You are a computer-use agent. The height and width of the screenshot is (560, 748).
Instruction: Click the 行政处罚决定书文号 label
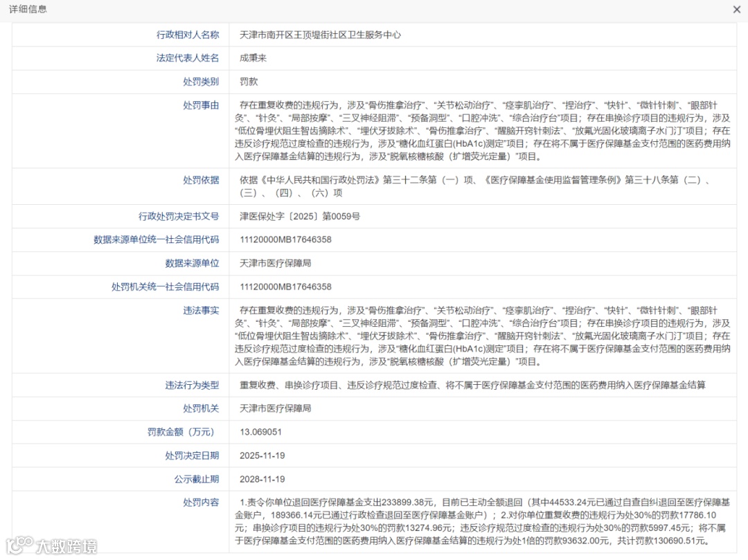pos(179,217)
